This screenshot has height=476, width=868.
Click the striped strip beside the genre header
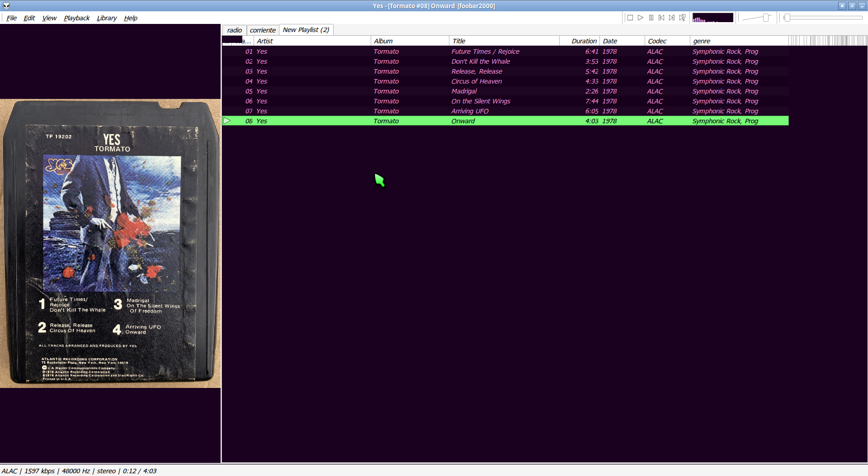[828, 41]
